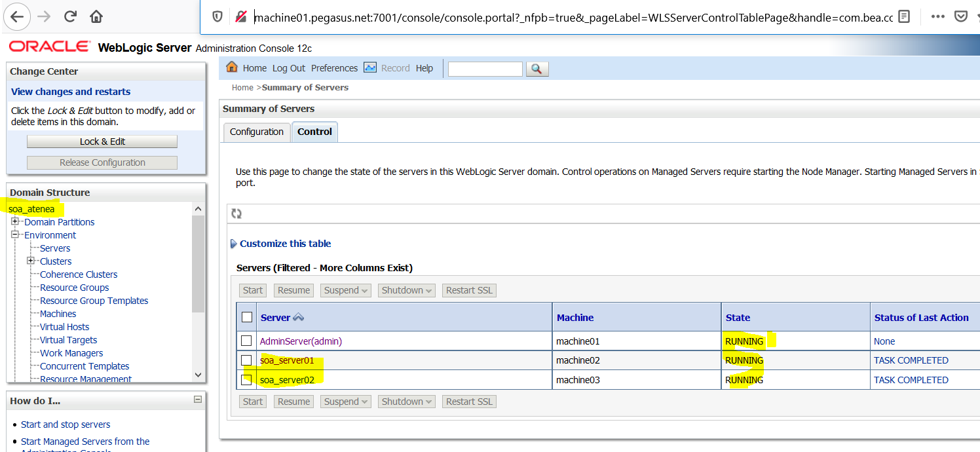Click the Record chart icon
The height and width of the screenshot is (452, 980).
pyautogui.click(x=370, y=67)
